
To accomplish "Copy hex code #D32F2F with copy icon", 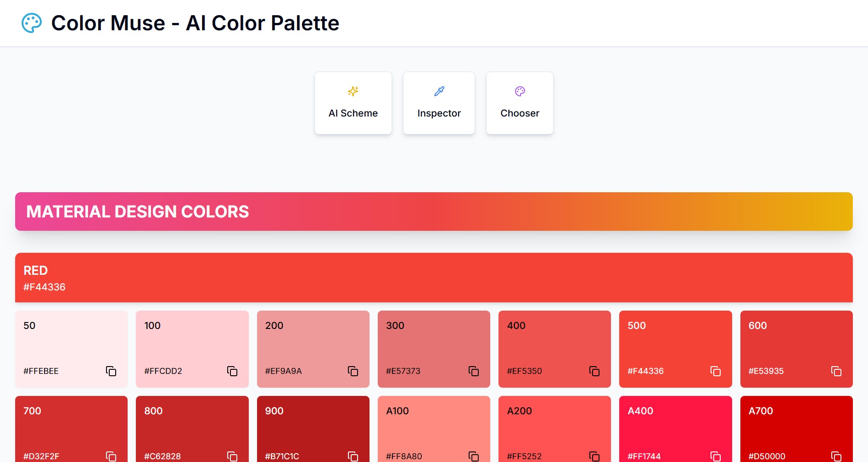I will [x=111, y=456].
